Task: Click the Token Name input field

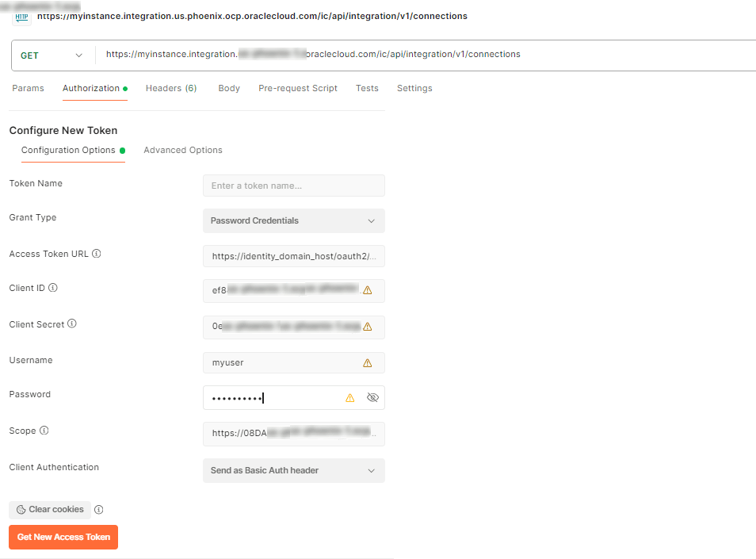Action: click(x=293, y=185)
